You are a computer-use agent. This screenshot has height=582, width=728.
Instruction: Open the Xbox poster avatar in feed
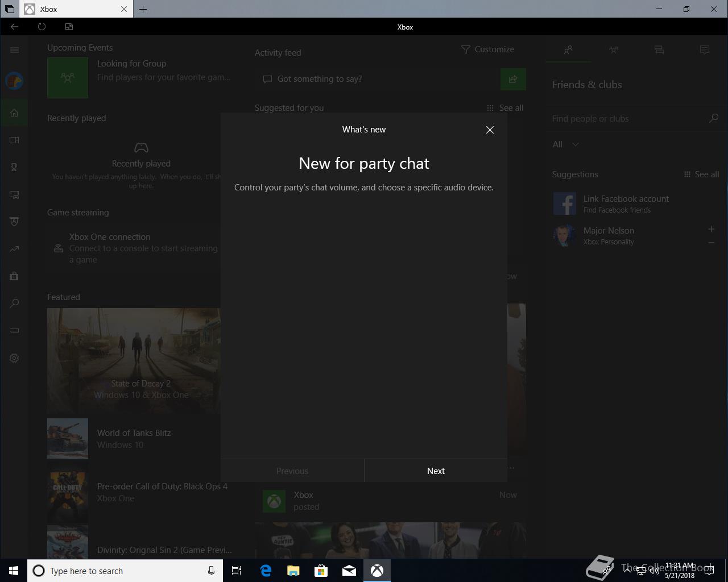point(274,501)
